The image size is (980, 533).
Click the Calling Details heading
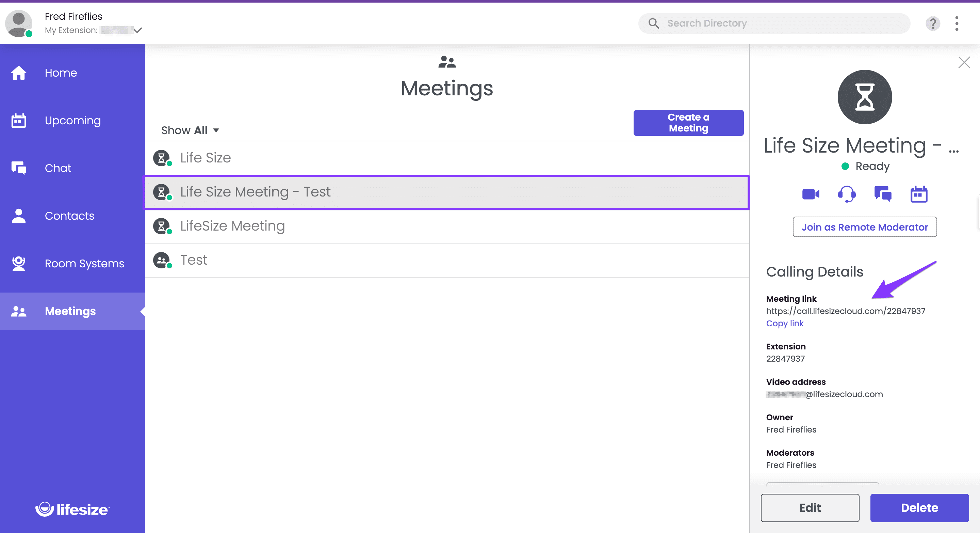click(815, 272)
